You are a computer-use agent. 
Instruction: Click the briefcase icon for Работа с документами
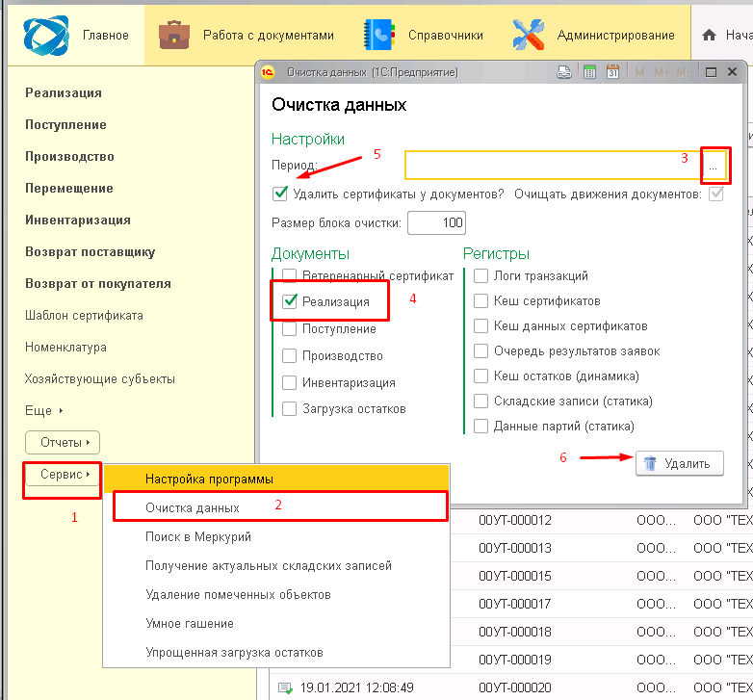[x=174, y=35]
